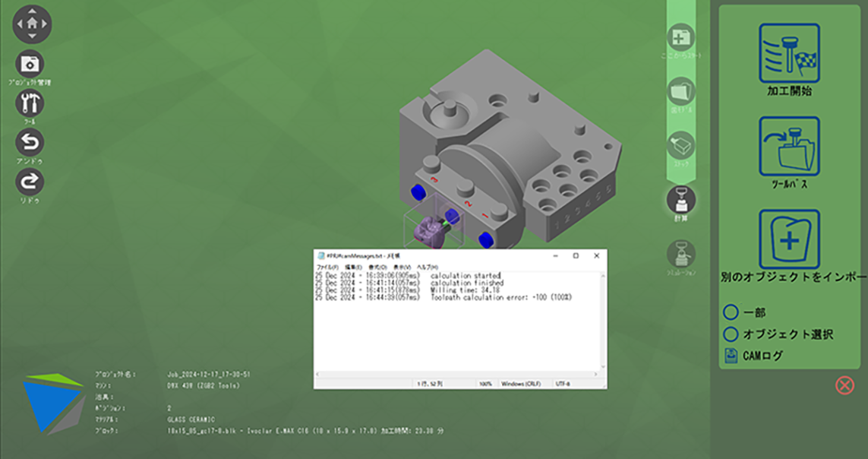Select the Stock (ストック) workflow step

point(681,146)
